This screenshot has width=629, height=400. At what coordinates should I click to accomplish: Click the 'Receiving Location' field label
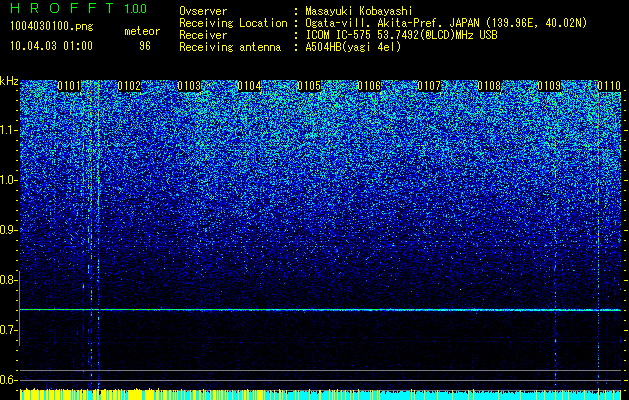pos(233,23)
